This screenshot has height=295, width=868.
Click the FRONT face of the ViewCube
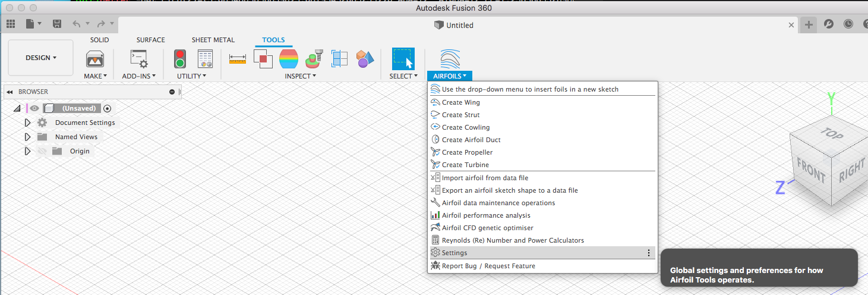point(812,171)
